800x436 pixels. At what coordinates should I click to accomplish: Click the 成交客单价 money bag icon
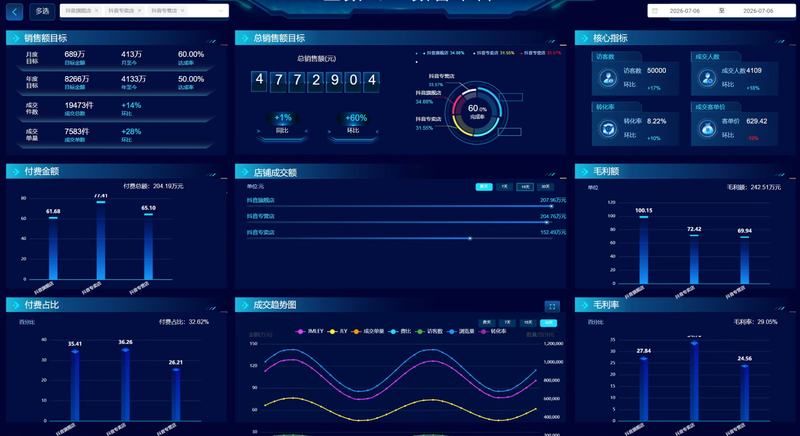point(707,129)
